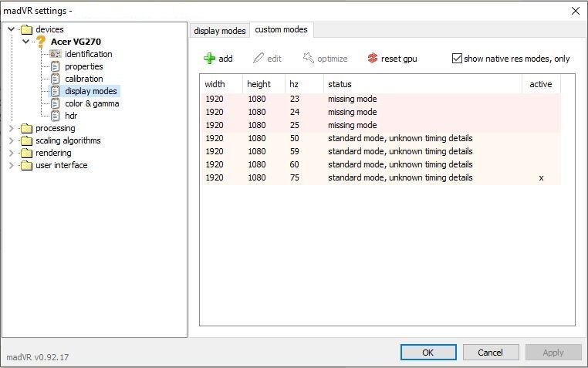Image resolution: width=588 pixels, height=368 pixels.
Task: Close the madVR settings window
Action: click(575, 11)
